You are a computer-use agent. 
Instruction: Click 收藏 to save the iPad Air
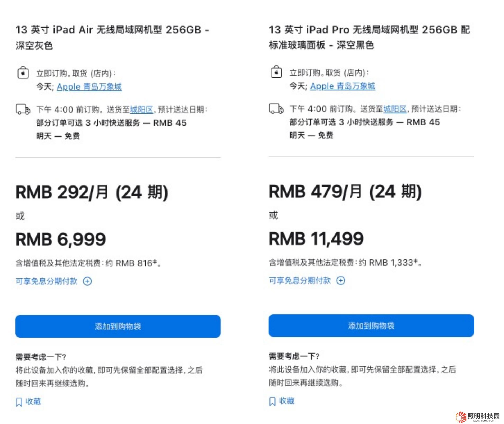click(x=33, y=401)
